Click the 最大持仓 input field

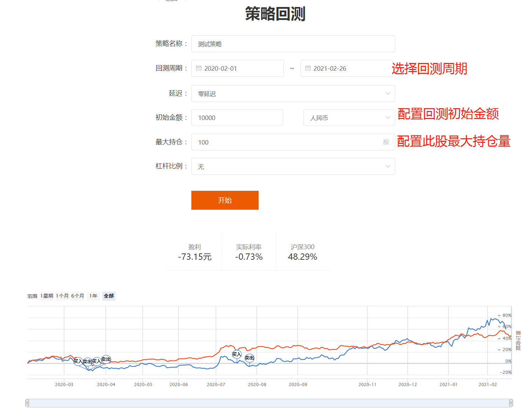pos(287,142)
